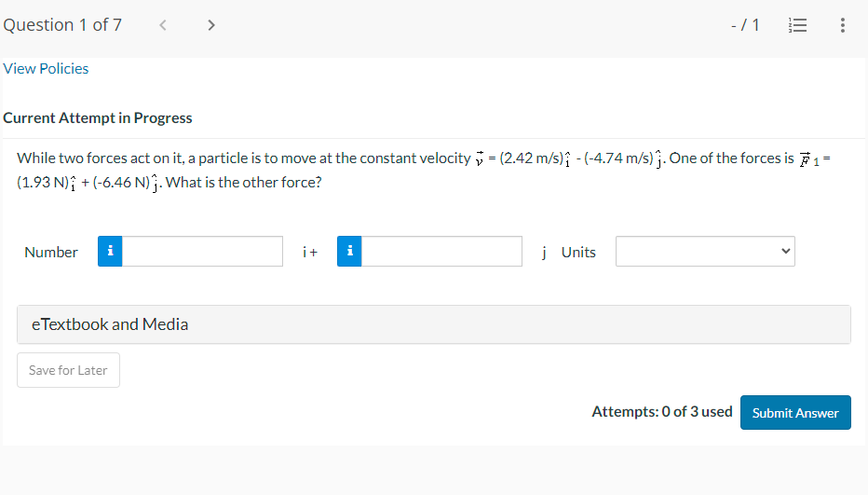Go to the next question arrow
The height and width of the screenshot is (495, 868).
click(210, 25)
